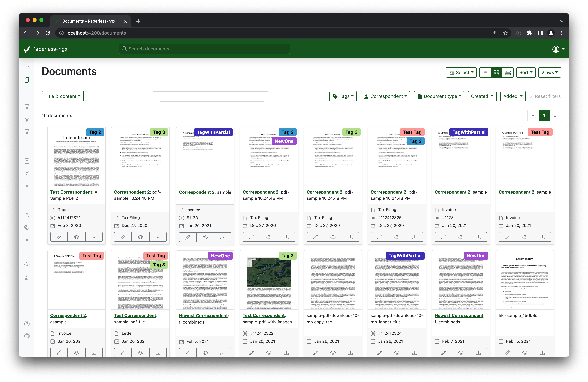Screen dimensions: 588x382
Task: Switch to list view layout
Action: [485, 72]
